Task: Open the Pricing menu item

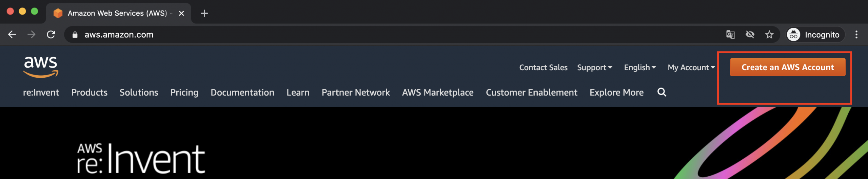Action: click(184, 93)
